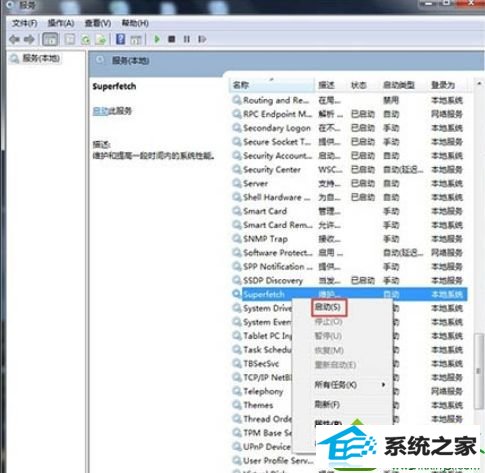Click the Back arrow in the toolbar
The height and width of the screenshot is (473, 485).
(14, 39)
